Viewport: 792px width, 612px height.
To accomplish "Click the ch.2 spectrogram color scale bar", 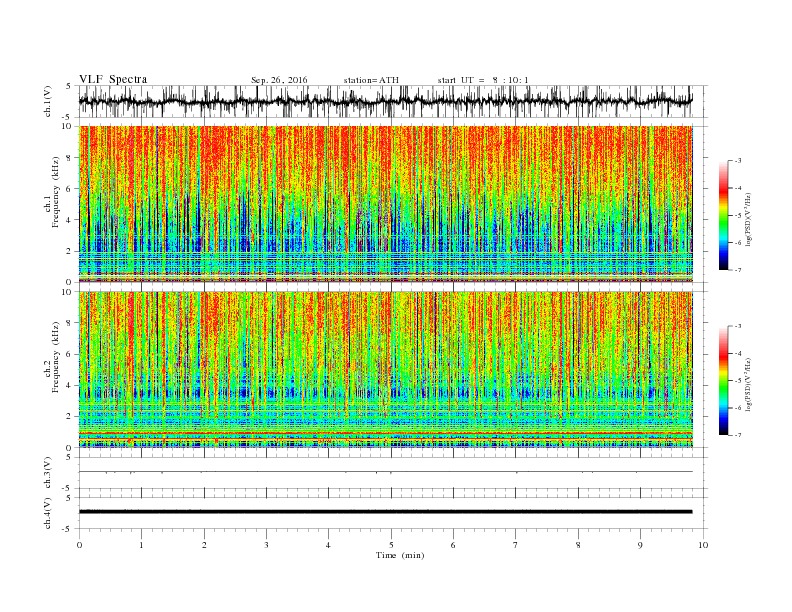I will tap(723, 380).
